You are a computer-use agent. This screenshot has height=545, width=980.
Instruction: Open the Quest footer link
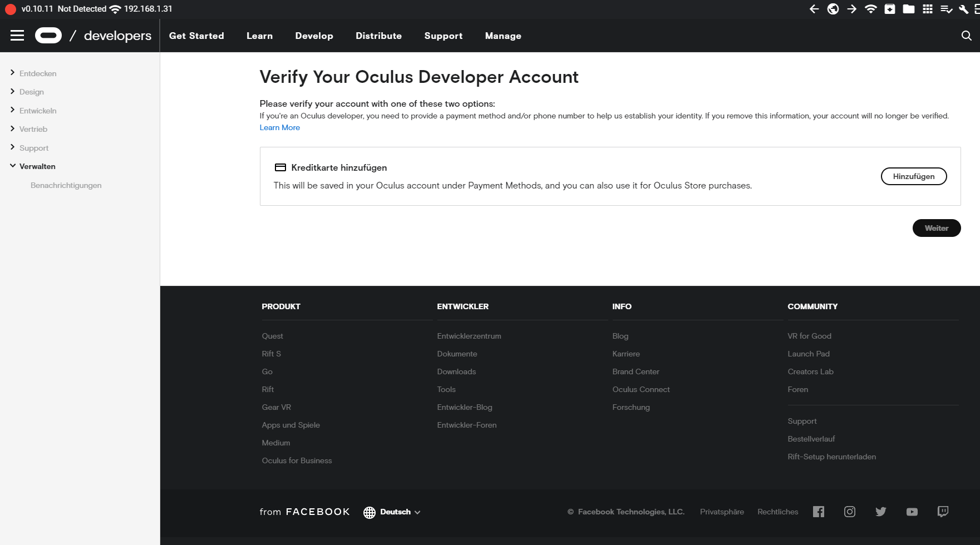point(273,336)
